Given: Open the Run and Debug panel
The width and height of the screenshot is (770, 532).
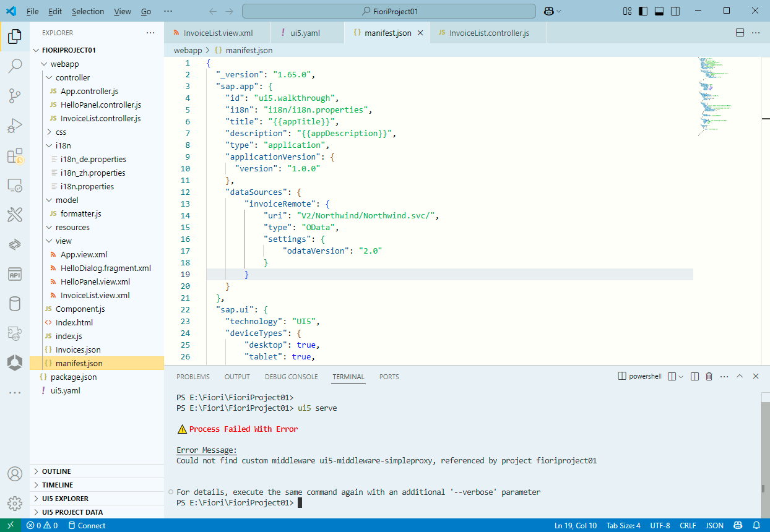Looking at the screenshot, I should (15, 126).
